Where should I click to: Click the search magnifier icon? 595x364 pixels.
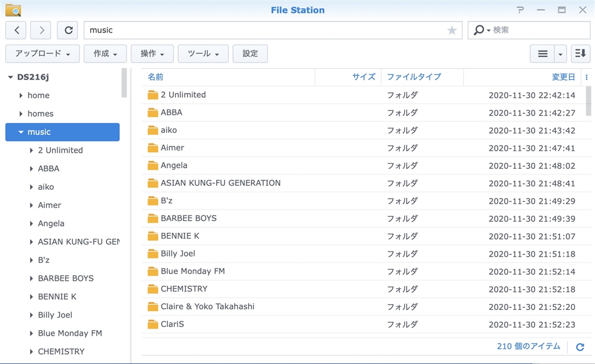tap(479, 30)
